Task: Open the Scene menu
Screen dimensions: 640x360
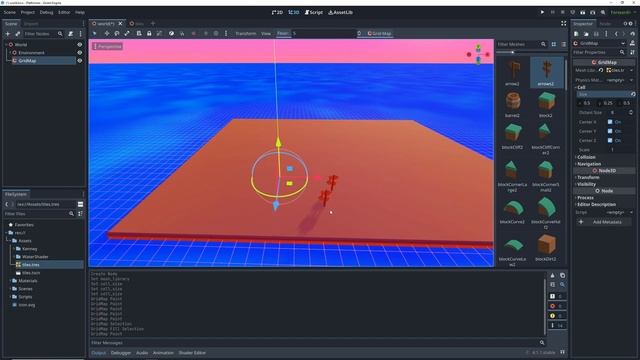Action: [9, 12]
